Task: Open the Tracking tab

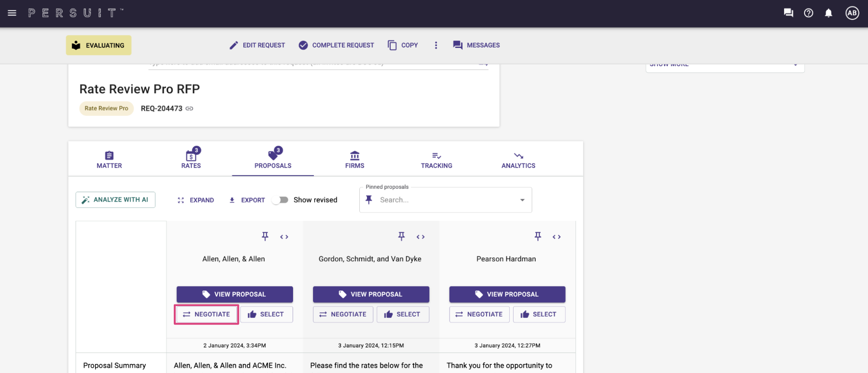Action: pos(437,160)
